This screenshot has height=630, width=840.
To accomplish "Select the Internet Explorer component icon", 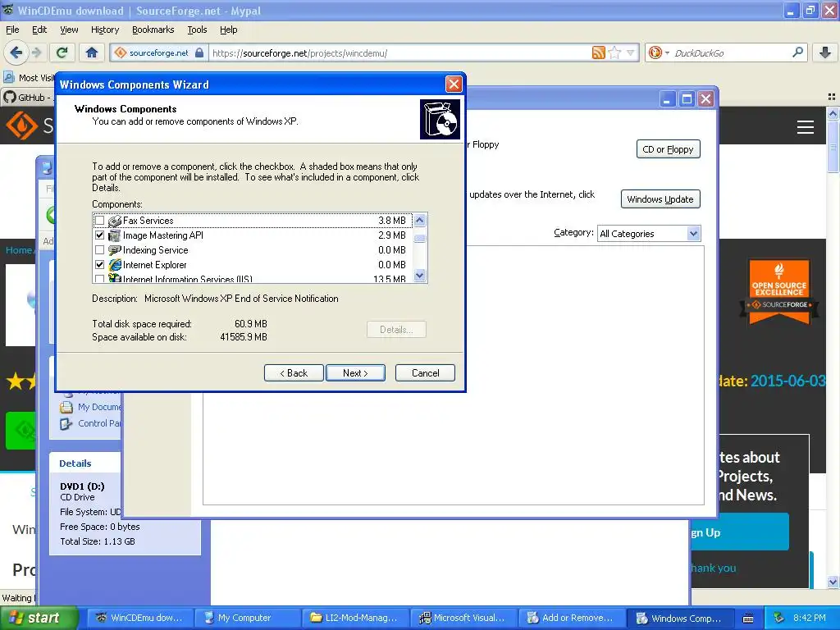I will coord(114,265).
